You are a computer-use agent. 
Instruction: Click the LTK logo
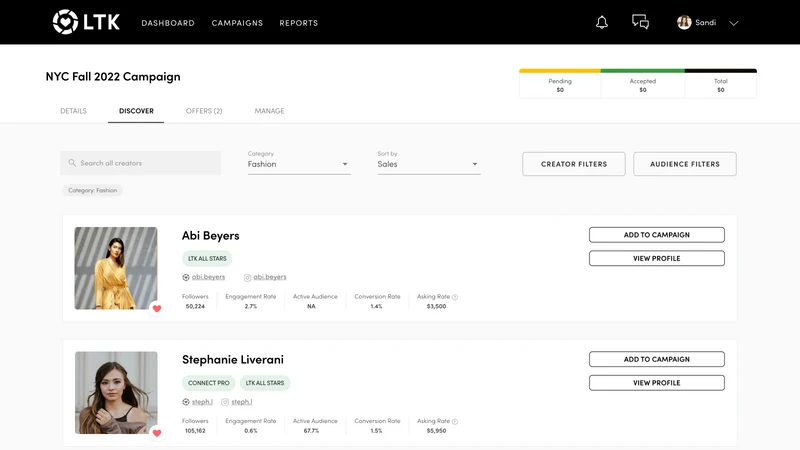coord(86,22)
